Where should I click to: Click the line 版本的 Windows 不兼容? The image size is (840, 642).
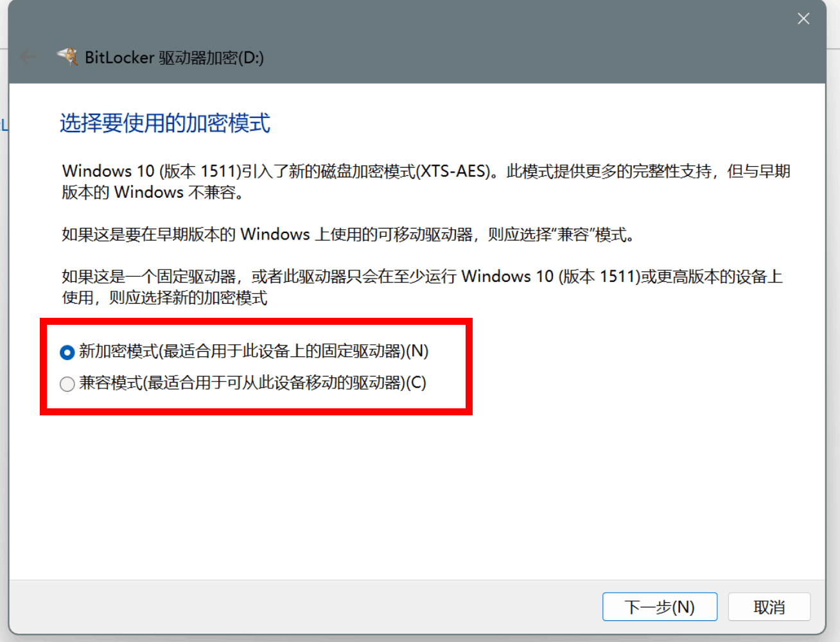pos(153,193)
